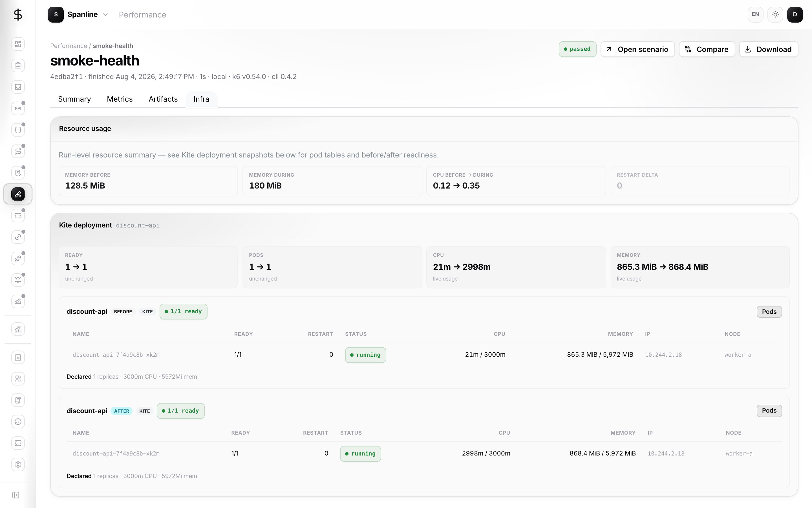Click running status in the AFTER pod row
812x508 pixels.
click(x=360, y=454)
